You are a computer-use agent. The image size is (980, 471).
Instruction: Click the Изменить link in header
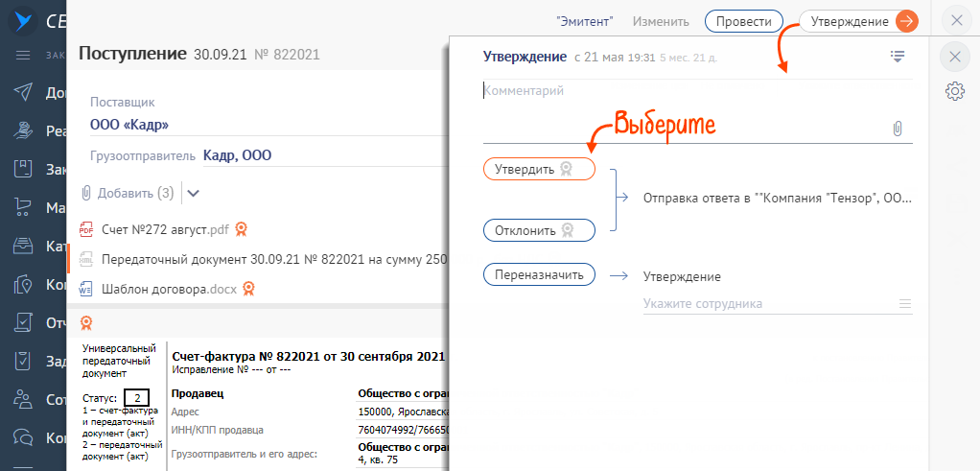click(660, 21)
